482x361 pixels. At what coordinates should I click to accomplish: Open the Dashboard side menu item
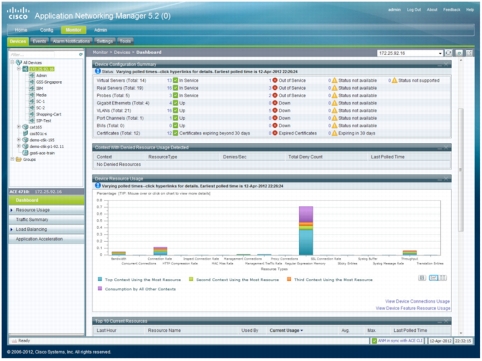point(46,200)
